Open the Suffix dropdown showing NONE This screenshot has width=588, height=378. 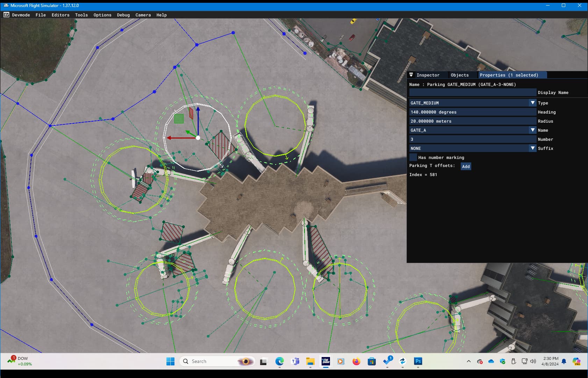[473, 148]
